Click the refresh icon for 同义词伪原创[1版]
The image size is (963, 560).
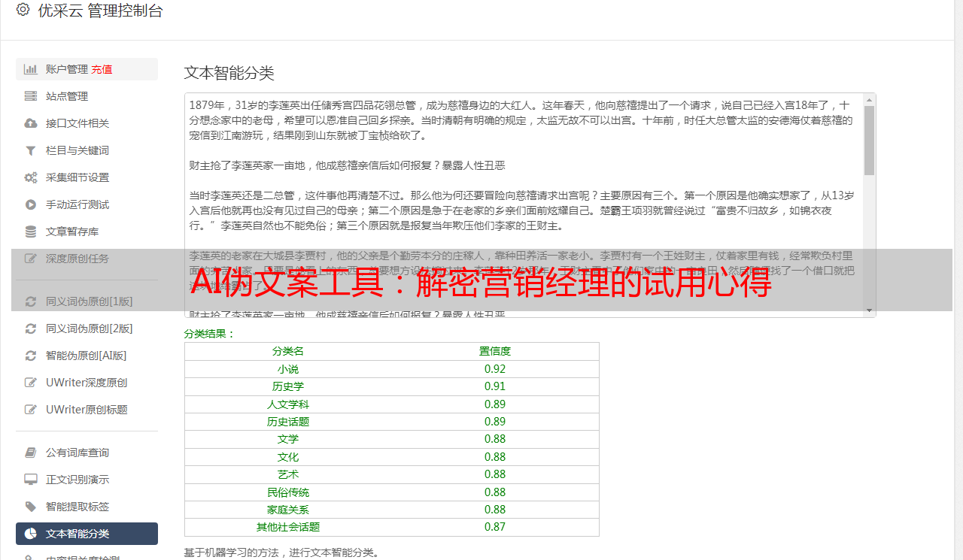31,301
